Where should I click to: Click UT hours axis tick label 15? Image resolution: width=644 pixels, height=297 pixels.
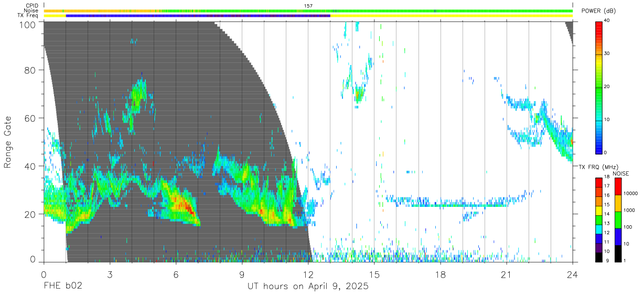coord(374,274)
